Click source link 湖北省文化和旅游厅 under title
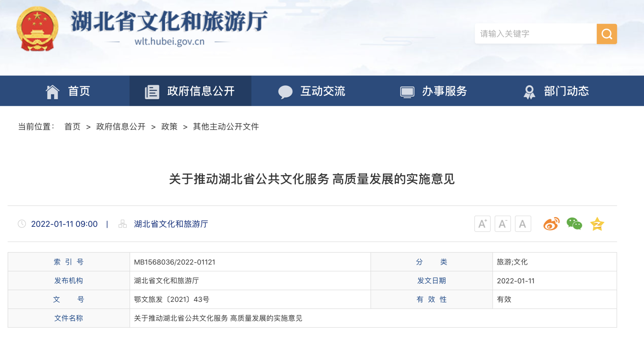Image resolution: width=644 pixels, height=348 pixels. click(171, 224)
